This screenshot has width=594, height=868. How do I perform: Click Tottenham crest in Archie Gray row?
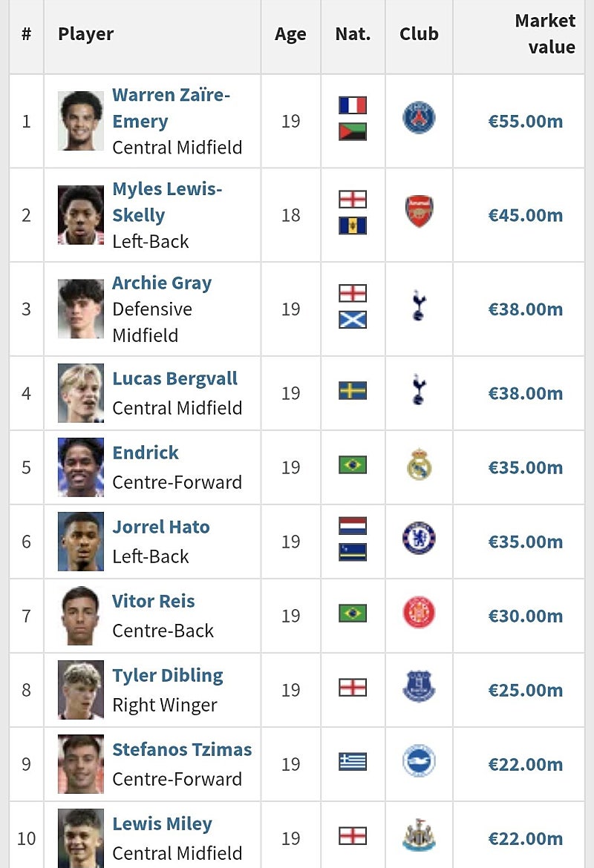coord(419,306)
